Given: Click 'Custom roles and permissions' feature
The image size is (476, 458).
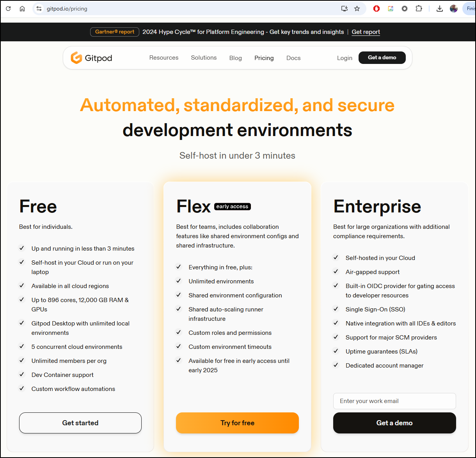Looking at the screenshot, I should pos(230,333).
